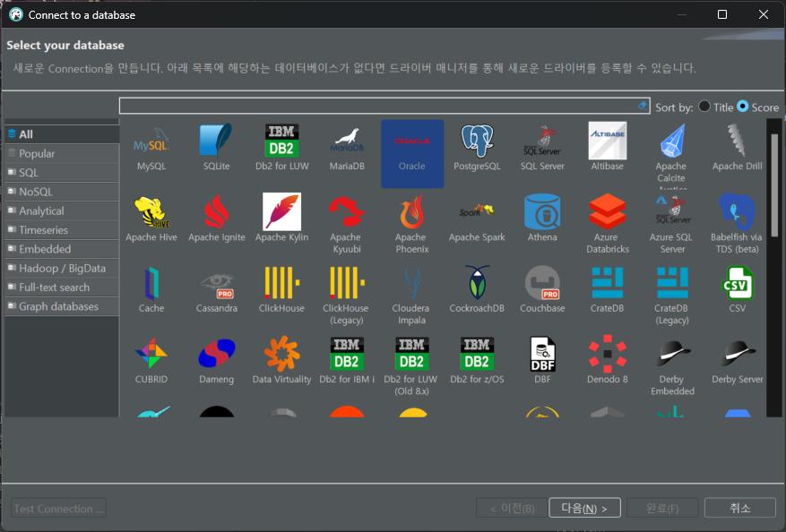This screenshot has width=786, height=532.
Task: Choose SQLite from the database grid
Action: (217, 148)
